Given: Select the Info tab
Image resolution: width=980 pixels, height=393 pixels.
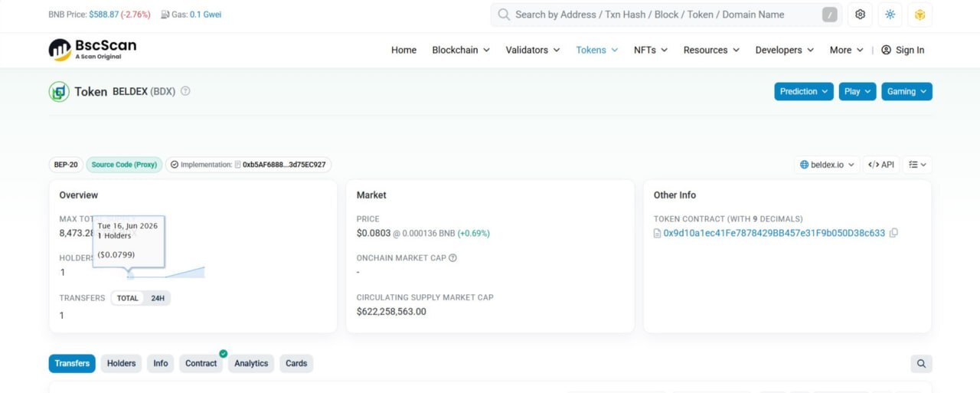Looking at the screenshot, I should click(x=161, y=364).
